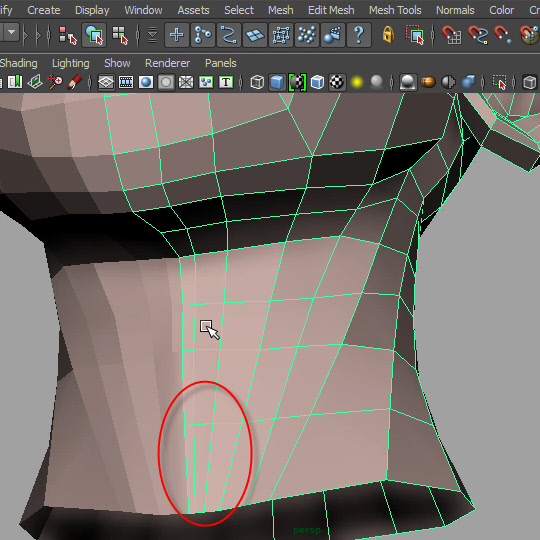Enable snap to curves magnet
Viewport: 540px width, 540px height.
coord(478,35)
